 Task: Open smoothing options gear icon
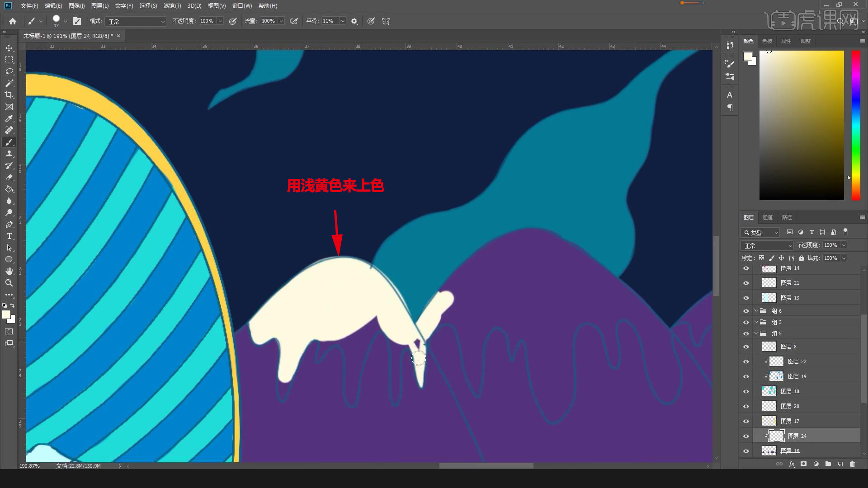click(x=354, y=21)
